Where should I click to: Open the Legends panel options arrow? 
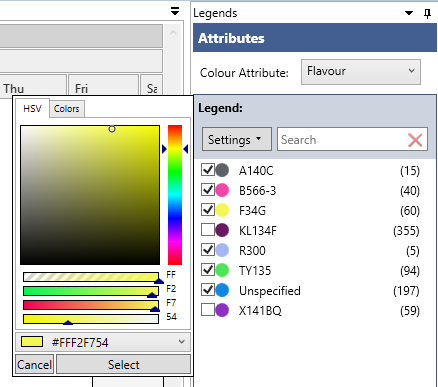click(x=409, y=13)
